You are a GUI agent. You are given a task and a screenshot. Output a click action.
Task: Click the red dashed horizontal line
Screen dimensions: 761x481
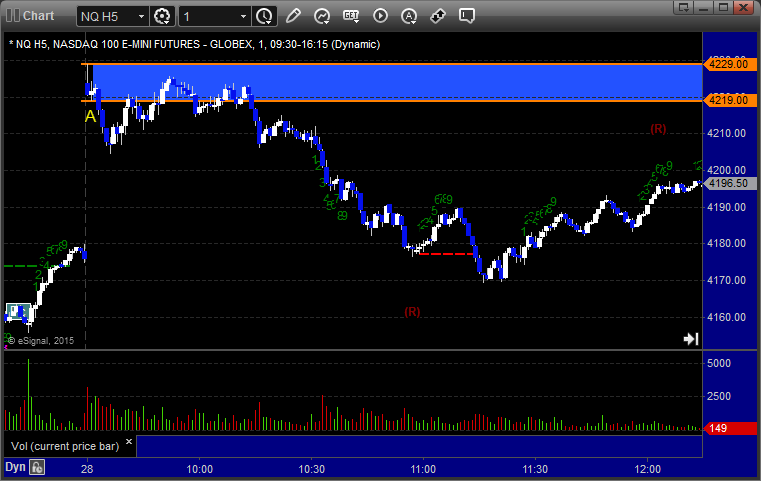(x=446, y=254)
